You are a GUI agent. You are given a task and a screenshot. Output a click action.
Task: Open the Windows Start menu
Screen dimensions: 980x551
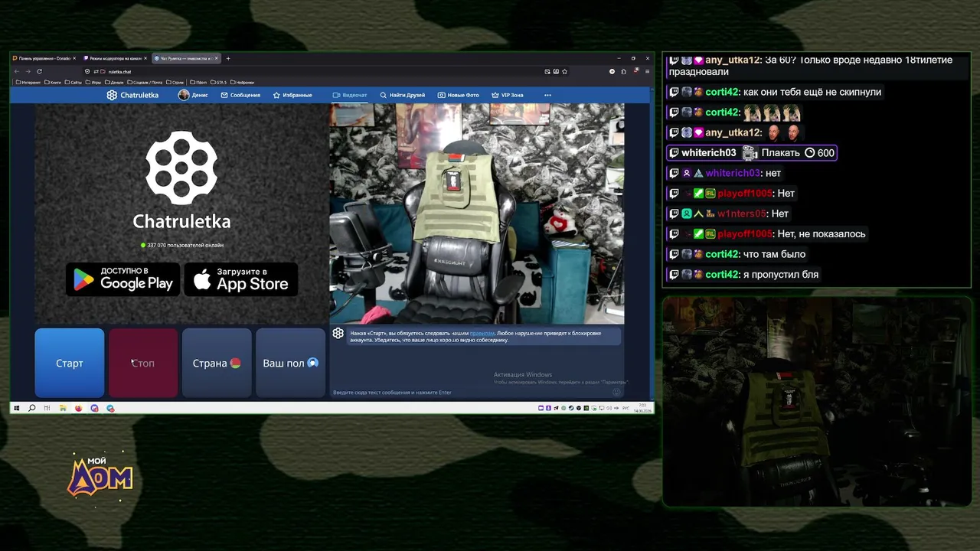click(16, 408)
